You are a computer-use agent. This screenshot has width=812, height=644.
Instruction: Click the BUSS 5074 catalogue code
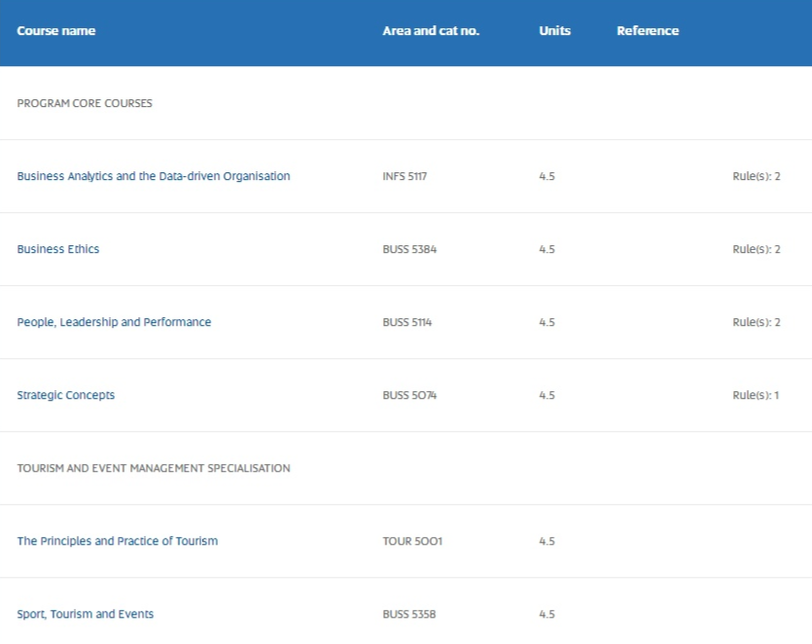point(409,395)
